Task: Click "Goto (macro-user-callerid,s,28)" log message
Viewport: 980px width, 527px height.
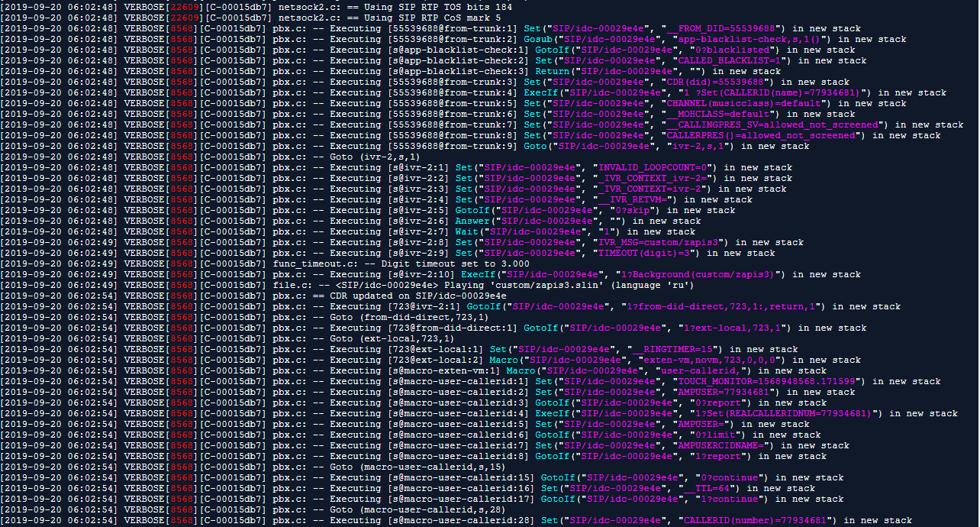Action: pos(416,509)
